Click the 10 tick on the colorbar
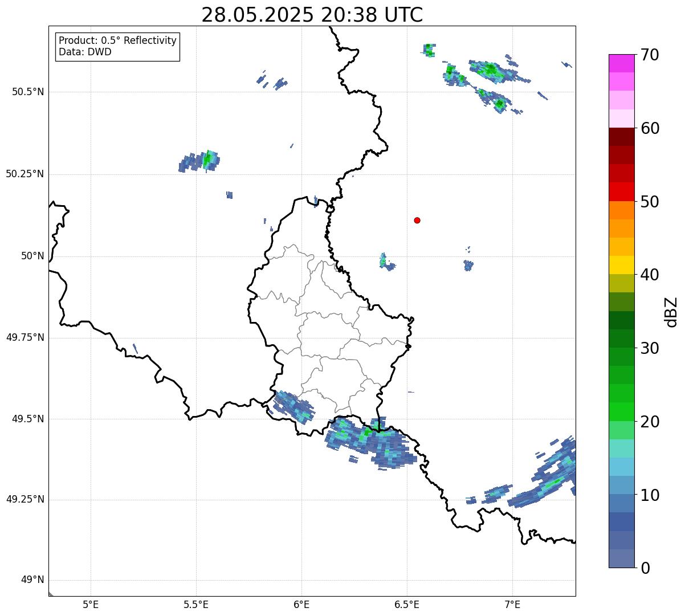685x616 pixels. (x=650, y=495)
